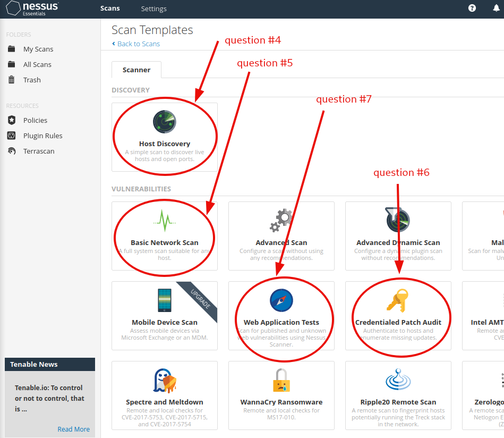This screenshot has width=504, height=438.
Task: Open the Ripple20 Remote Scan icon
Action: click(x=398, y=381)
